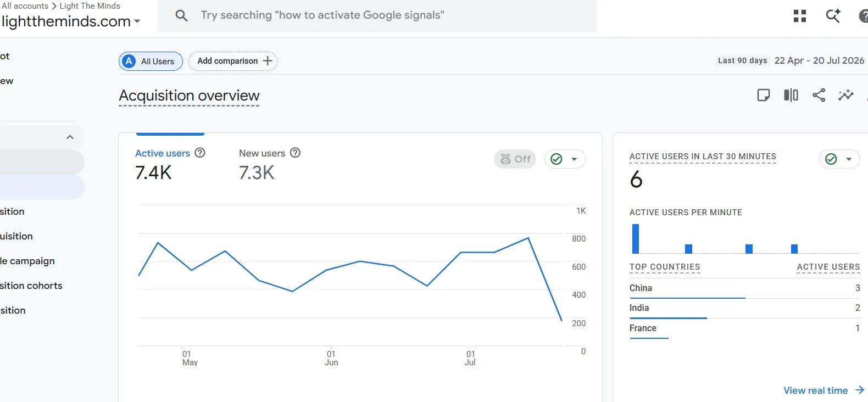
Task: Click ACTIVE USERS IN LAST 30 MINUTES heading
Action: pos(703,157)
